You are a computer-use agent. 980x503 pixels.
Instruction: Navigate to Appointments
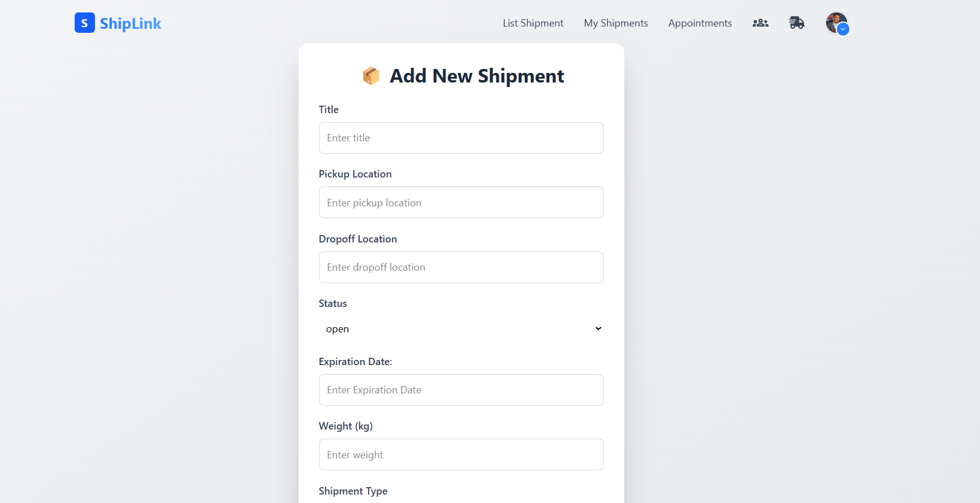click(700, 23)
